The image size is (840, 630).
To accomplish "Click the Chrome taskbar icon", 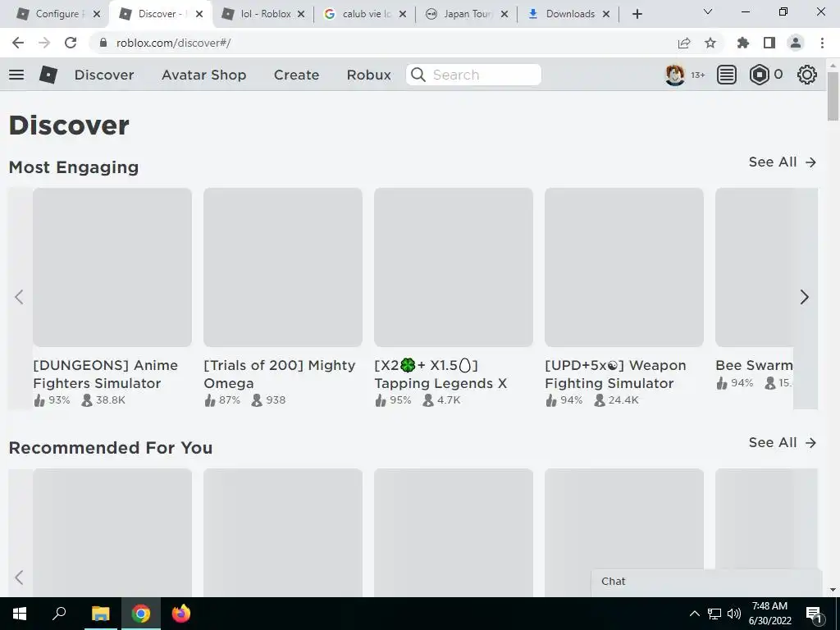I will coord(141,614).
